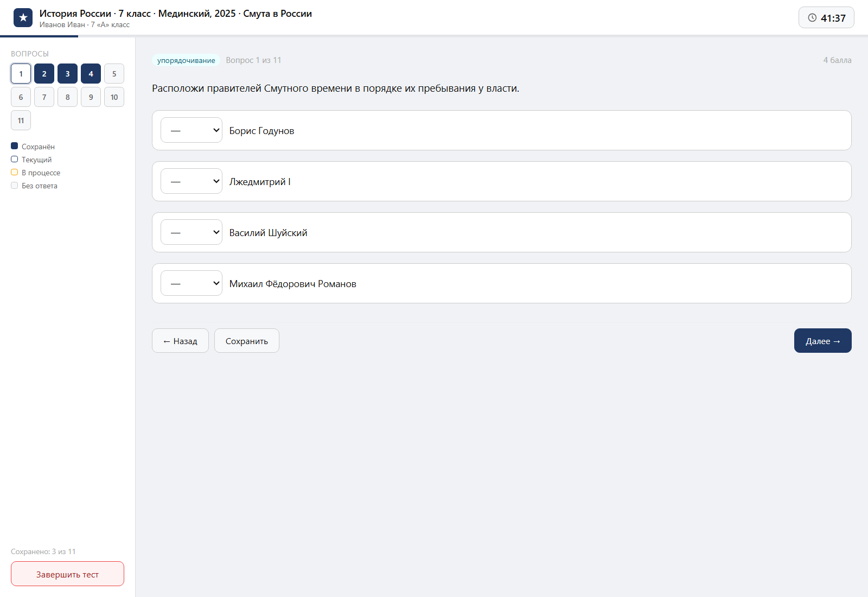Screen dimensions: 868x597
Task: Click the text Василий Шуйский
Action: point(268,233)
